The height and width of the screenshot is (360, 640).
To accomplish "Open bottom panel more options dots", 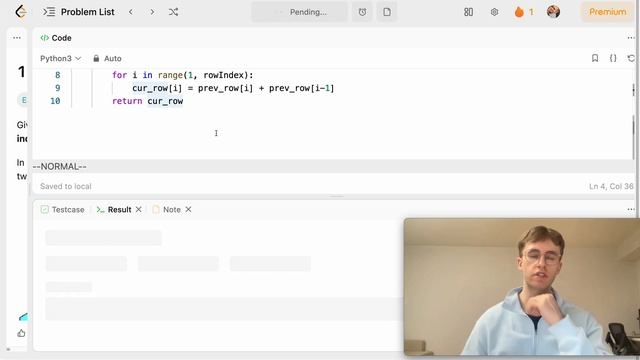I will click(x=631, y=209).
